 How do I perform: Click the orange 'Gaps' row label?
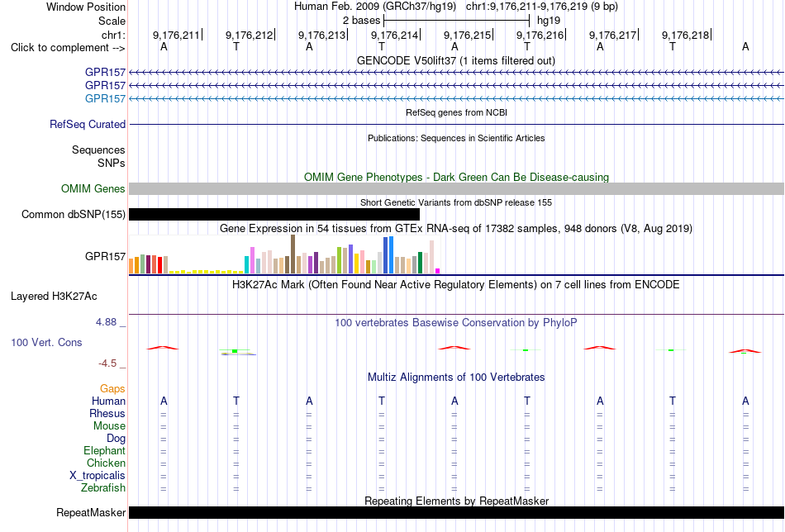[112, 389]
